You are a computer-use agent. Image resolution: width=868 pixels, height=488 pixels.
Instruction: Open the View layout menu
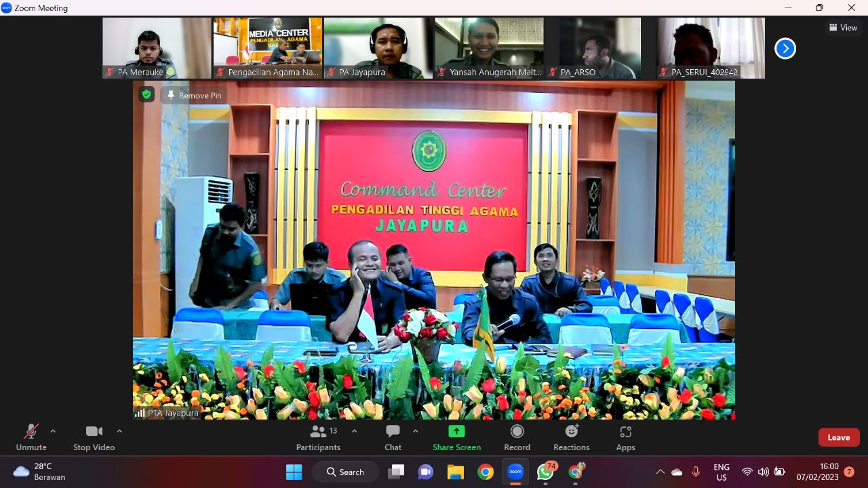843,28
